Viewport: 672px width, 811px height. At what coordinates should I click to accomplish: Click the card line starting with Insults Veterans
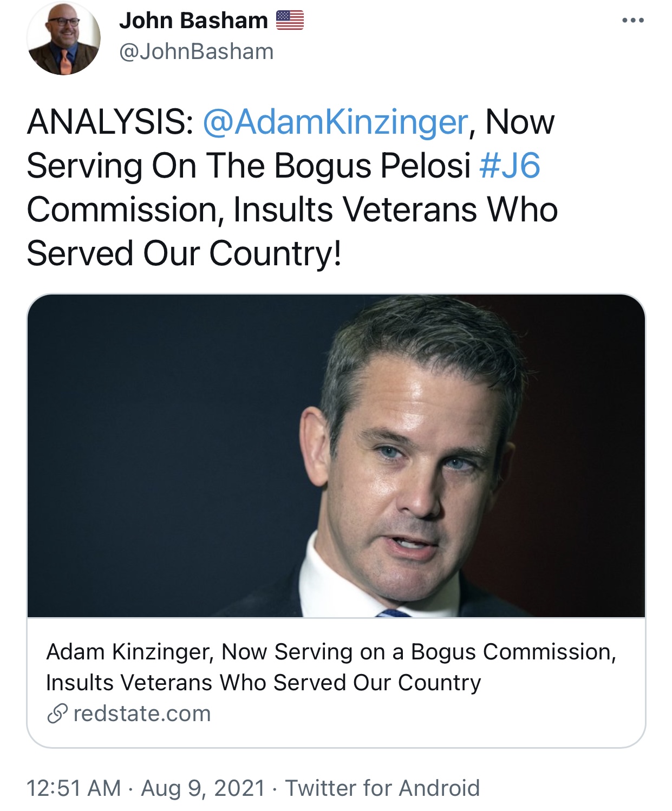coord(263,683)
